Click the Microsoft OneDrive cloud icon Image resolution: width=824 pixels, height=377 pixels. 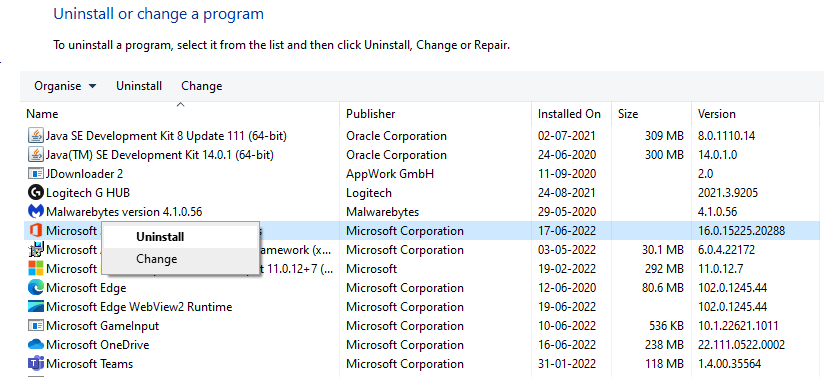[35, 345]
